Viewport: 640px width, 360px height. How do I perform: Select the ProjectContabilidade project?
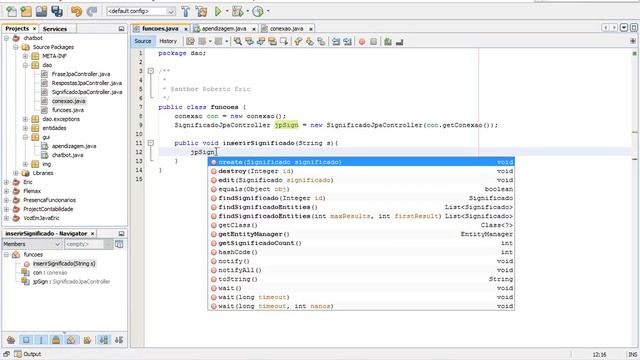pos(48,209)
